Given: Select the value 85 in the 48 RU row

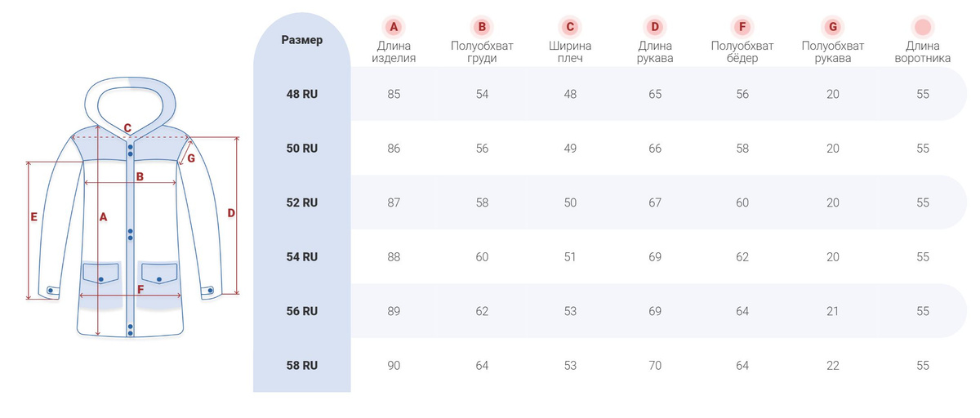Looking at the screenshot, I should tap(394, 94).
